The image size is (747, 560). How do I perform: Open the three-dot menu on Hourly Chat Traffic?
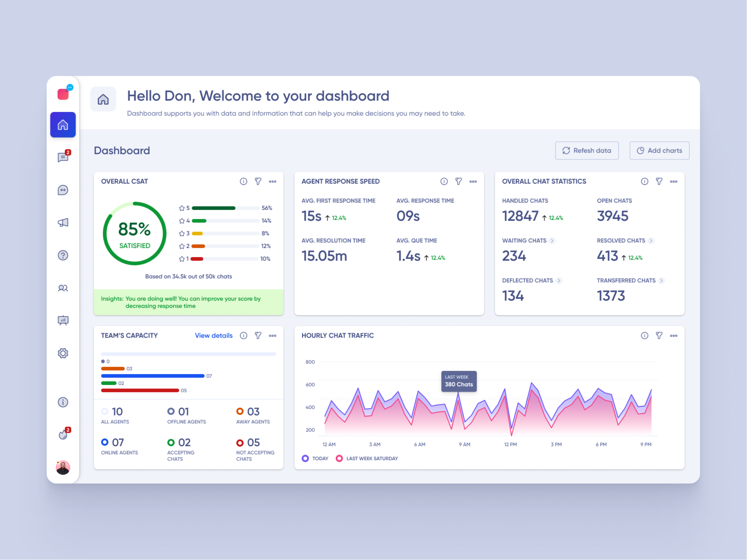(x=674, y=336)
